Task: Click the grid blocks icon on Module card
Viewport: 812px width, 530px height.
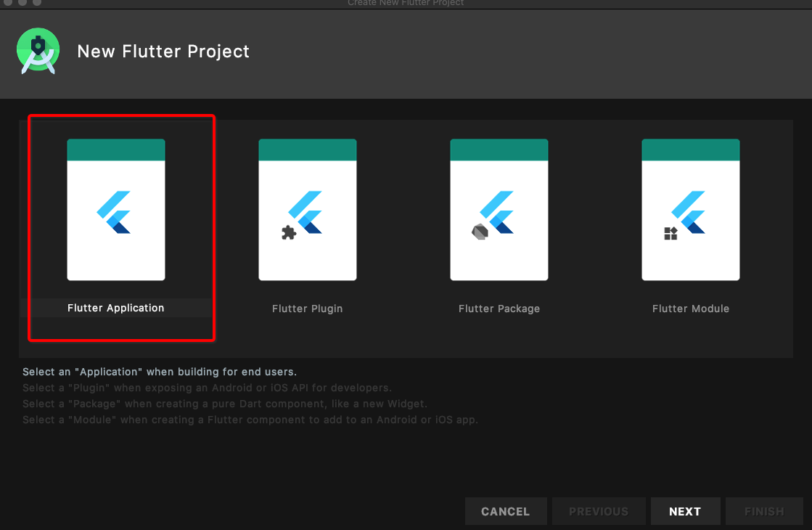Action: coord(670,233)
